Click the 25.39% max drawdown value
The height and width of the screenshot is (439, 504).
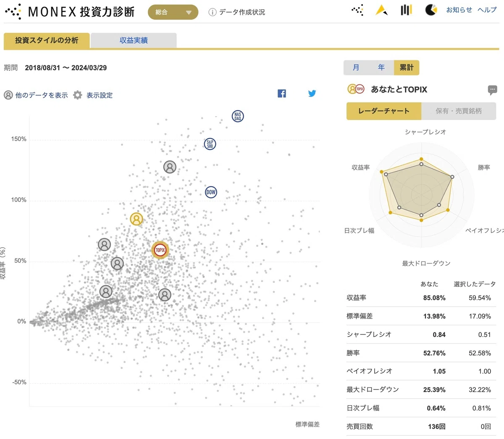(434, 390)
